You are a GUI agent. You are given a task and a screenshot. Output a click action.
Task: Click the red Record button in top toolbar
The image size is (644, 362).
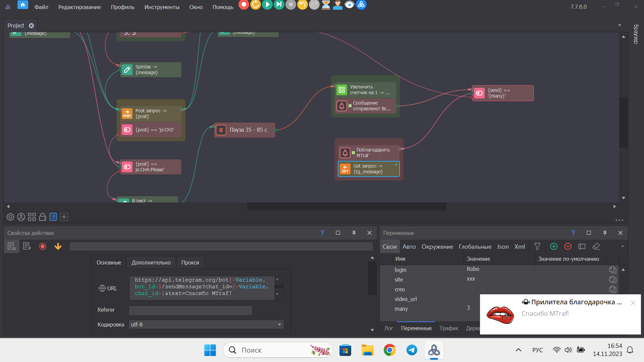(x=244, y=5)
